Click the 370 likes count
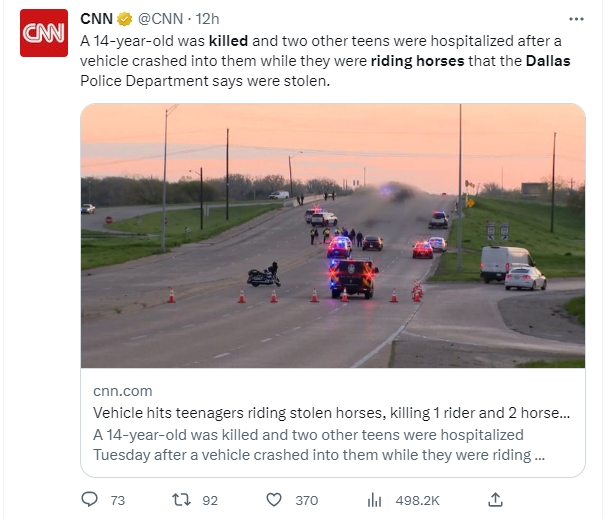This screenshot has width=606, height=519. coord(306,500)
